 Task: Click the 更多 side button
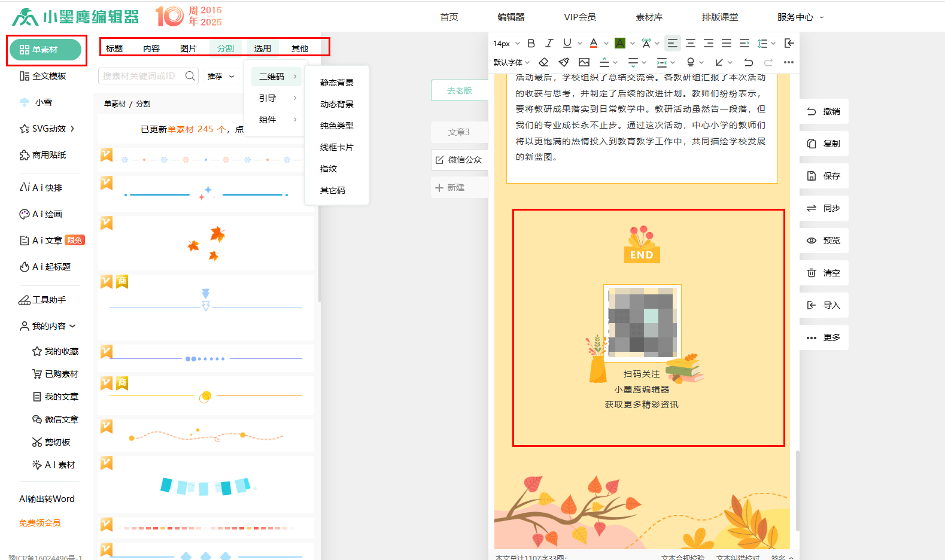[x=824, y=337]
